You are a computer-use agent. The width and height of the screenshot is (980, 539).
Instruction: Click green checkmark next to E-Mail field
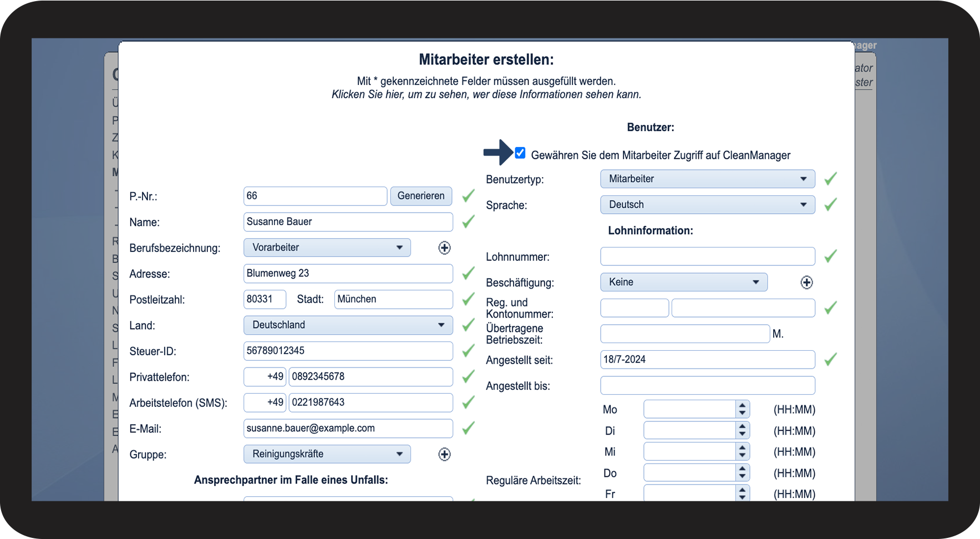(469, 428)
